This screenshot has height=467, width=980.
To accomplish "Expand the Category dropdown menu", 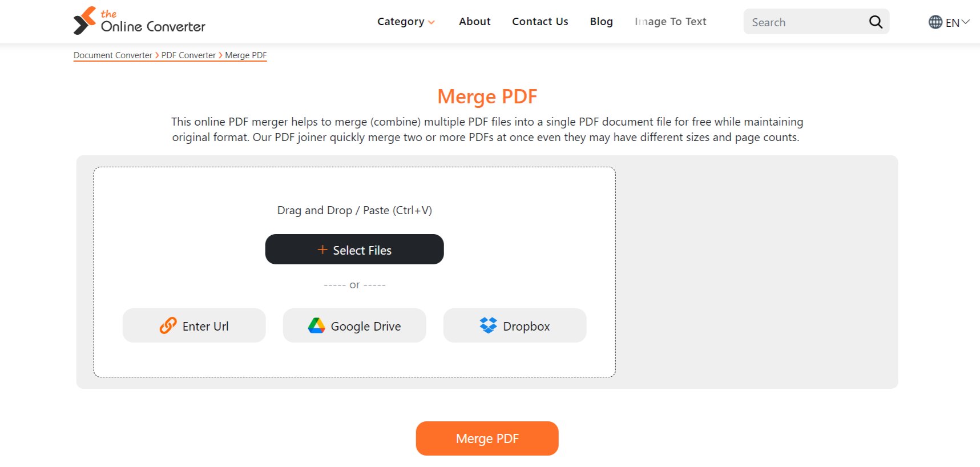I will pos(401,22).
